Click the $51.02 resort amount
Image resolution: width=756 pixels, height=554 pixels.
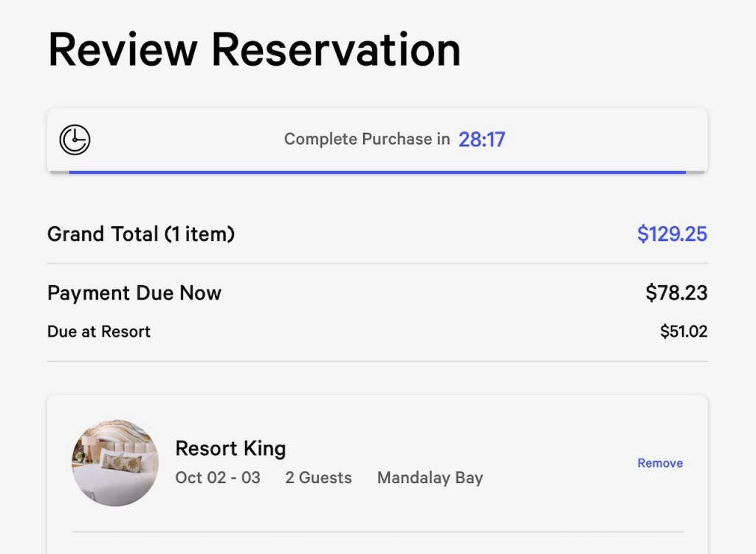[684, 332]
